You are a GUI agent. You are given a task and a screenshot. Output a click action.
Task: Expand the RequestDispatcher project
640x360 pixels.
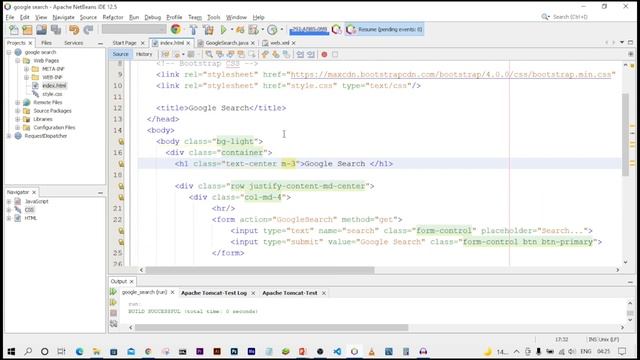coord(9,136)
